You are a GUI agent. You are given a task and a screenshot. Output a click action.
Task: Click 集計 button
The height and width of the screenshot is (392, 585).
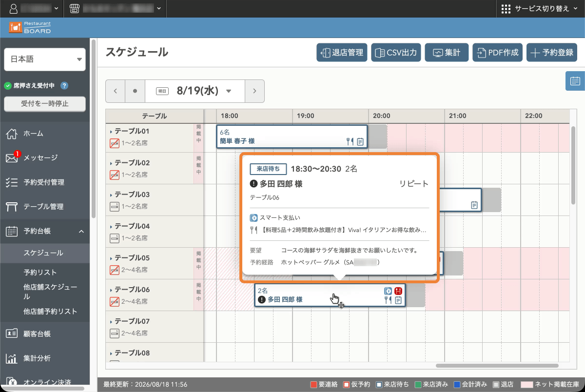tap(447, 53)
